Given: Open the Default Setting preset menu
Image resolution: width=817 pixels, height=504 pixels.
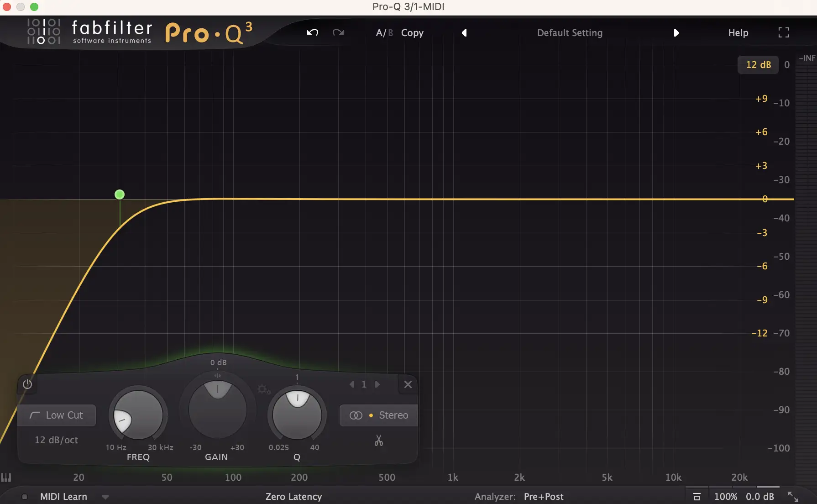Looking at the screenshot, I should [x=570, y=33].
